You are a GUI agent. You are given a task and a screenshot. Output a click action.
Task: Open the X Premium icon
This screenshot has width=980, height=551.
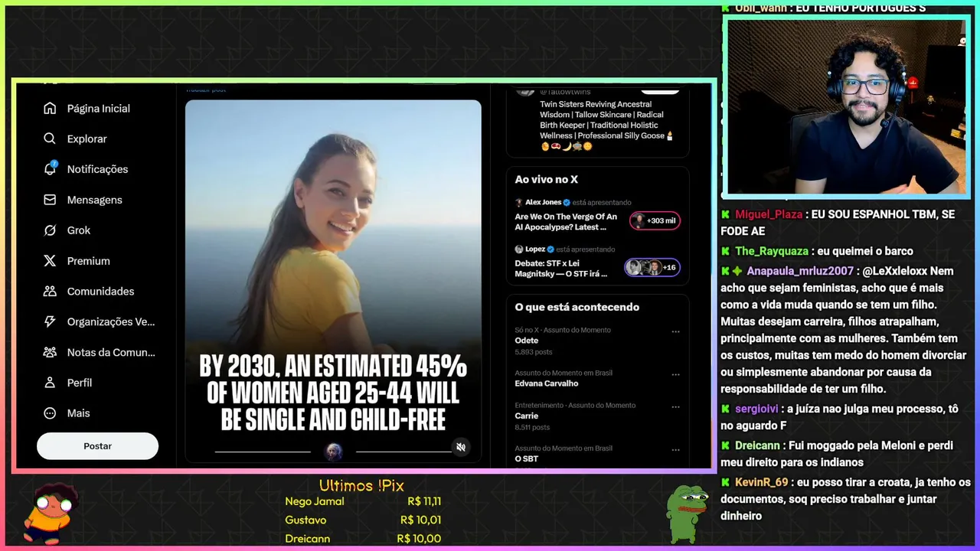click(50, 261)
